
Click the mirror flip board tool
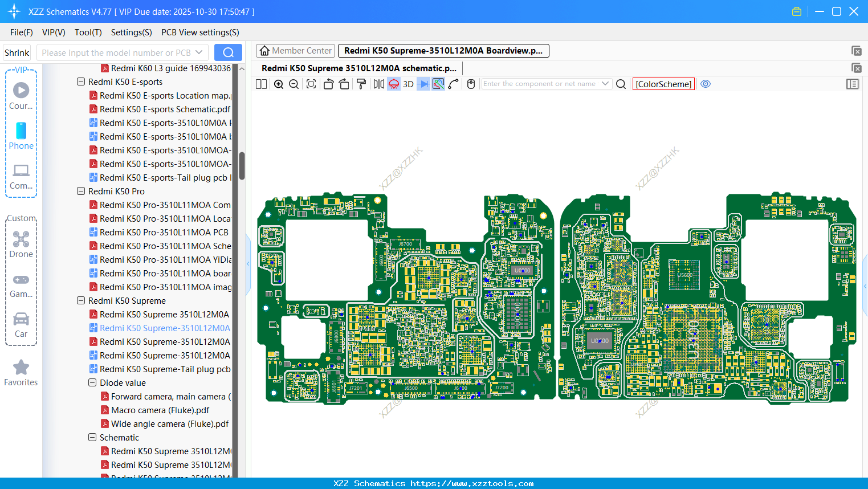[378, 84]
